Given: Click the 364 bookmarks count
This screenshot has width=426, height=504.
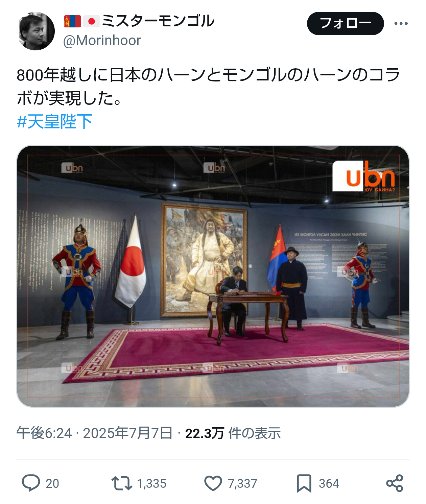Looking at the screenshot, I should pyautogui.click(x=329, y=483).
